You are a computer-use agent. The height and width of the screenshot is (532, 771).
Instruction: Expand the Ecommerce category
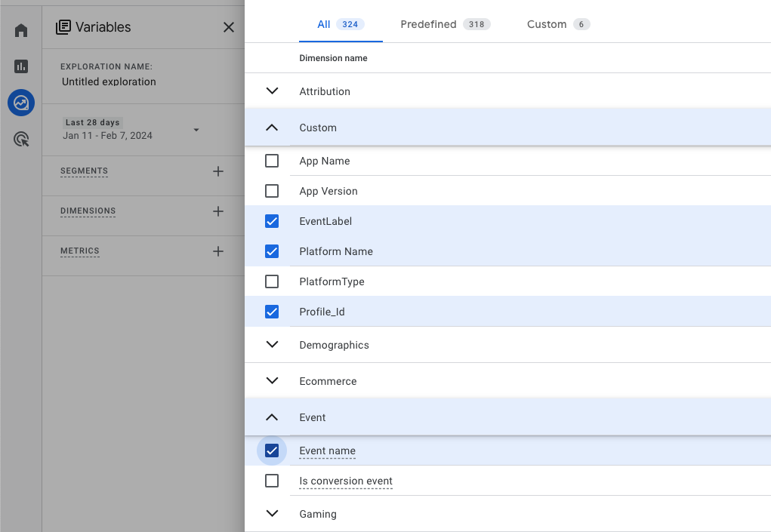pos(272,381)
